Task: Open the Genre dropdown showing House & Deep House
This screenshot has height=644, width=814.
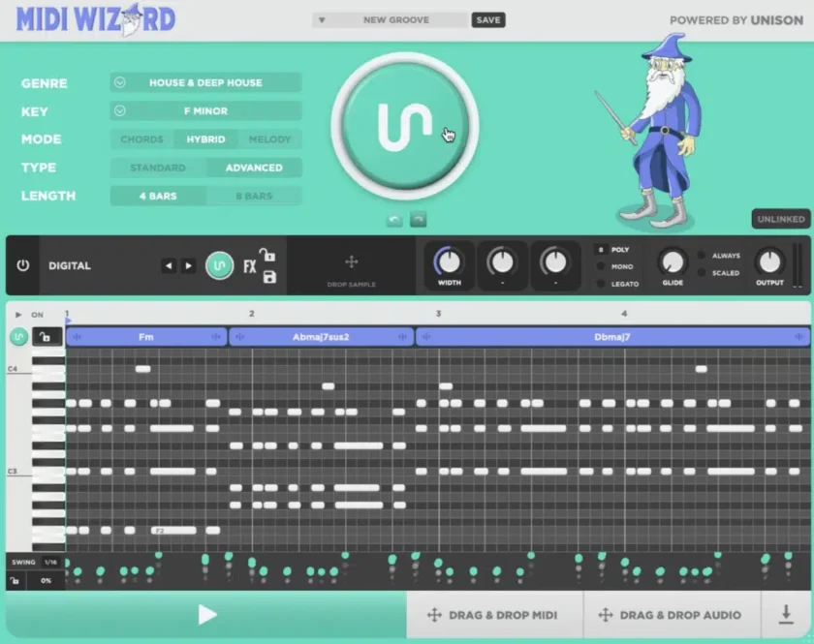Action: (205, 82)
